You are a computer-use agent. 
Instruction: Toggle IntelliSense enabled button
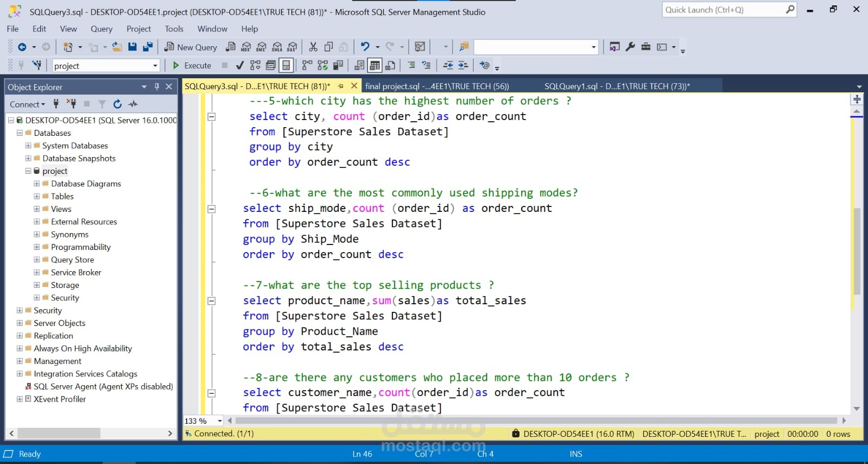point(286,66)
